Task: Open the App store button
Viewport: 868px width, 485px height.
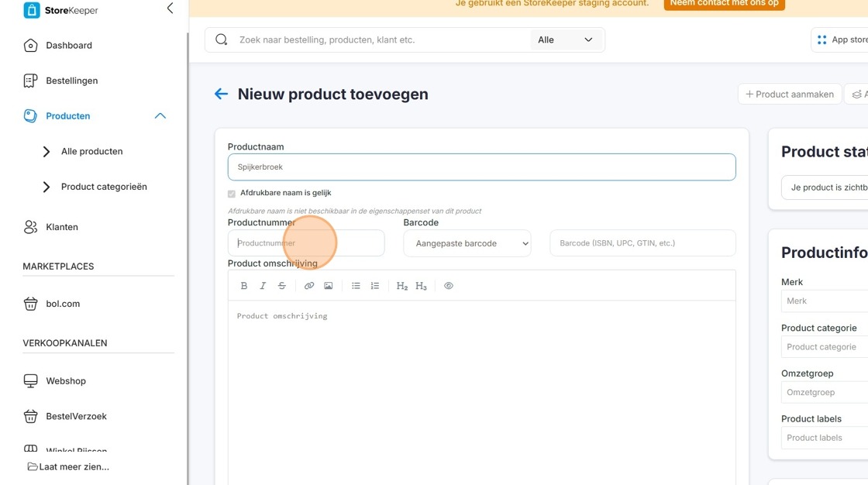Action: 840,40
